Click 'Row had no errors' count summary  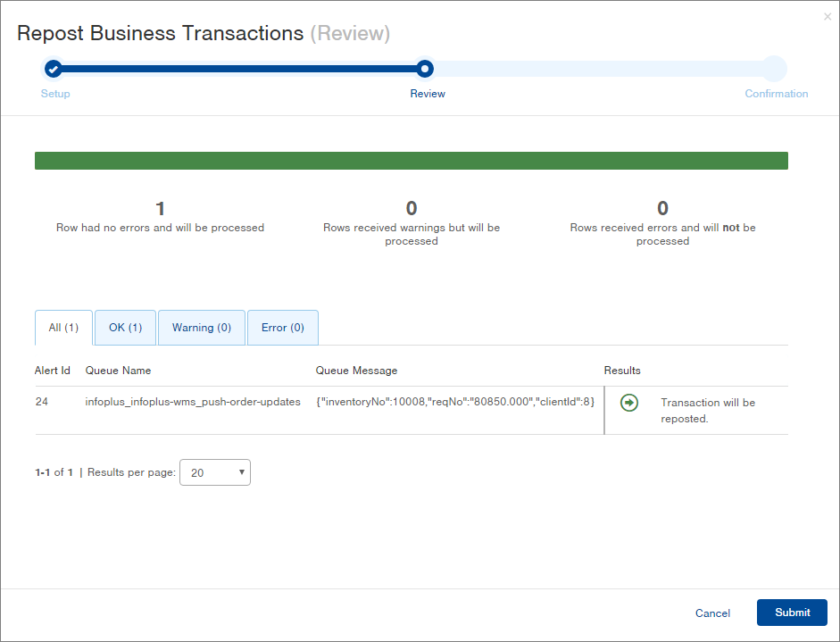[x=160, y=216]
